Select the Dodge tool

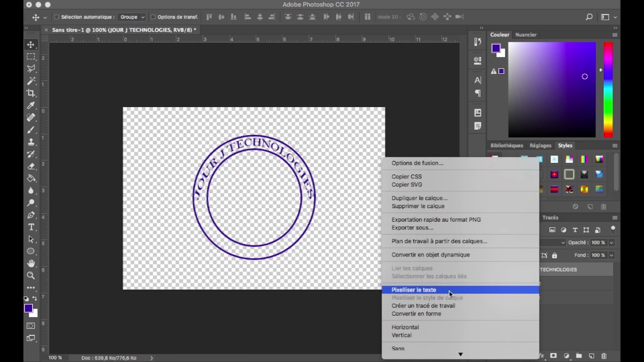click(x=31, y=203)
